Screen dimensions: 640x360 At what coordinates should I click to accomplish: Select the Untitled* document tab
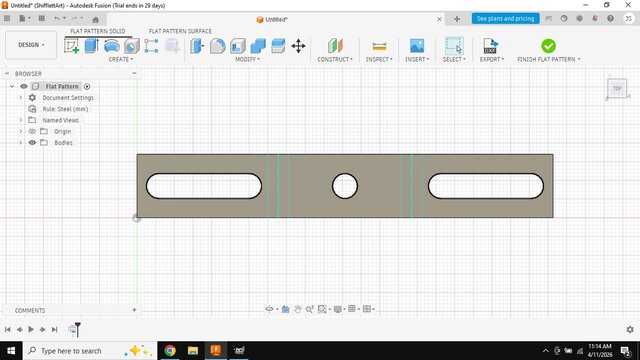pos(272,20)
